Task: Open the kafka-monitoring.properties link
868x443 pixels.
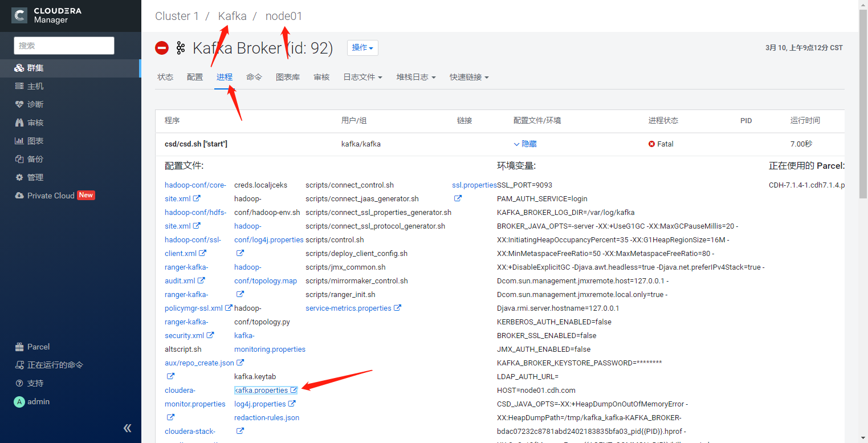Action: (x=270, y=343)
